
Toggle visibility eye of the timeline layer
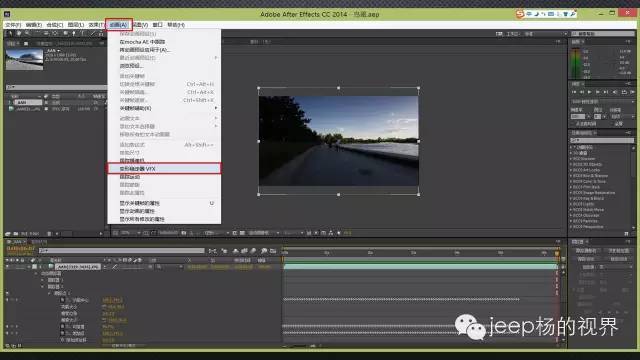pyautogui.click(x=7, y=267)
